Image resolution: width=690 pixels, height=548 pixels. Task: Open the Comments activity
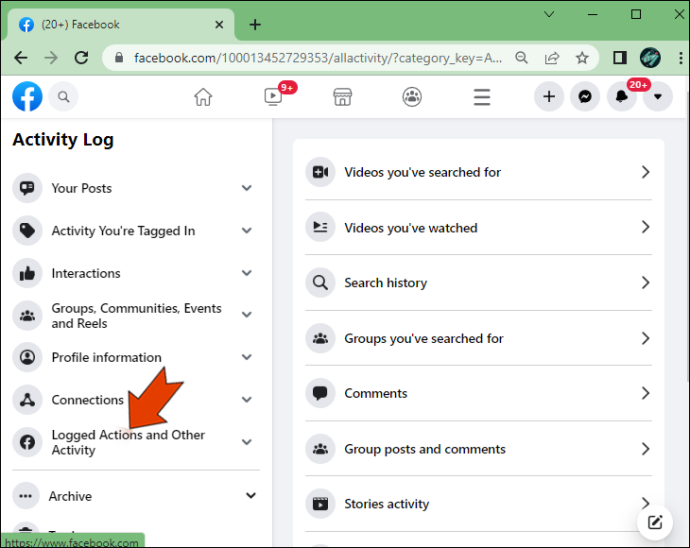click(478, 393)
